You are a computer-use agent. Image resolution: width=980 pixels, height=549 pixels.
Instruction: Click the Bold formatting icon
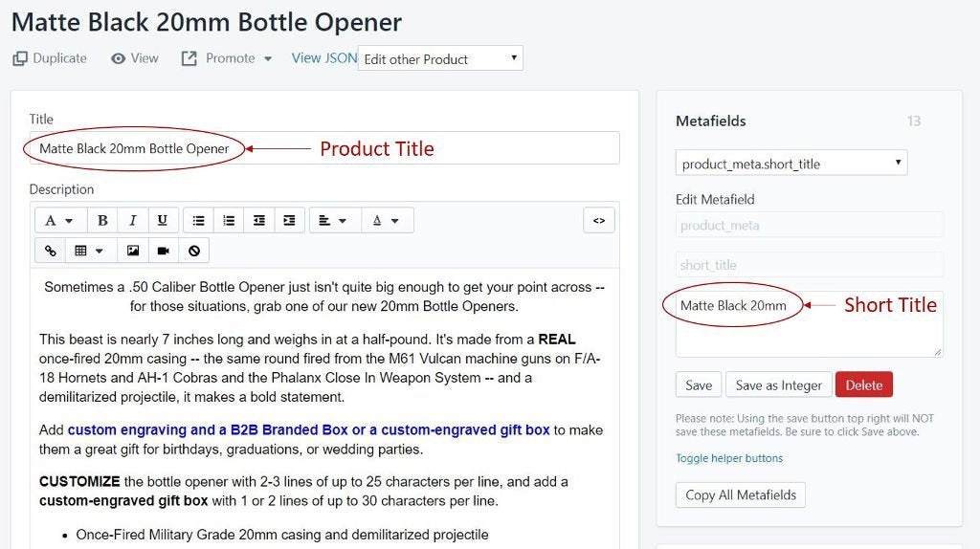[x=102, y=221]
